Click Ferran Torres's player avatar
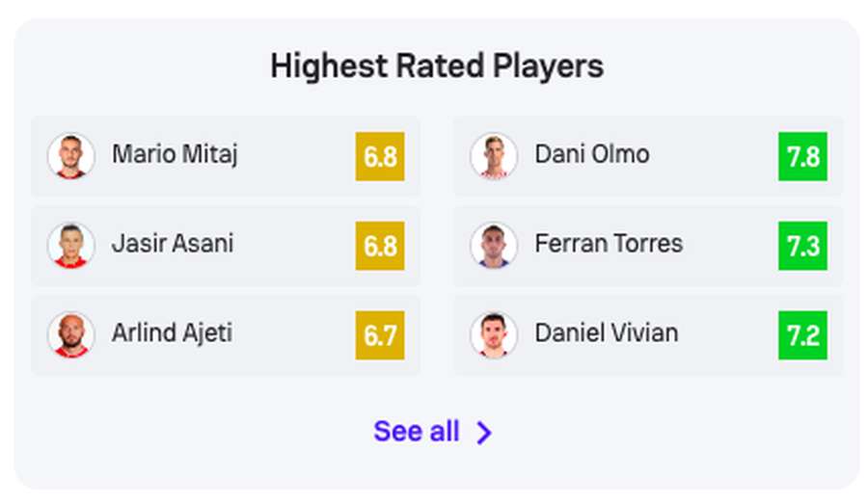Screen dimensions: 868x504 (x=494, y=246)
